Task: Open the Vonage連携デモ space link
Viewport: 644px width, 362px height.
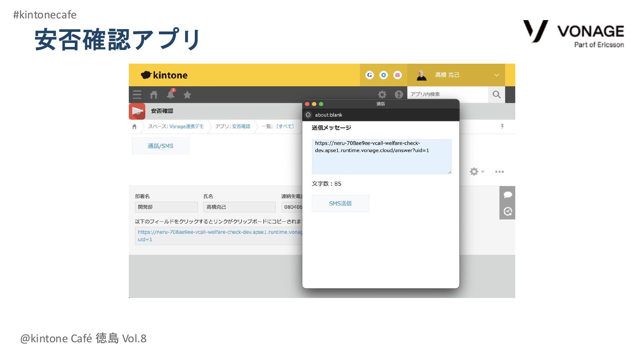Action: tap(186, 126)
